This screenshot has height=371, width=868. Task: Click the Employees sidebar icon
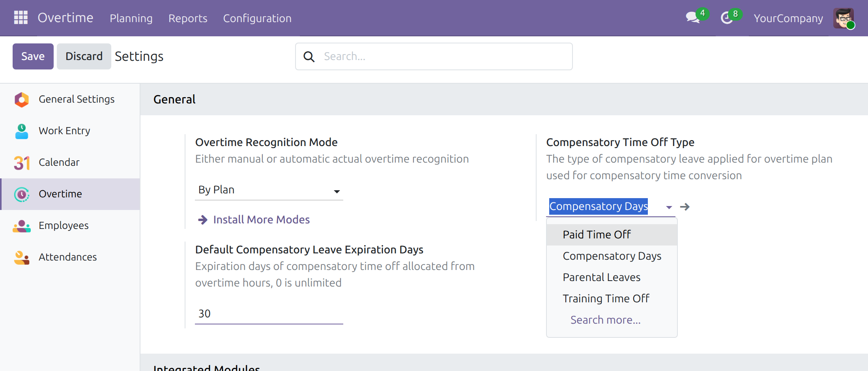point(21,226)
